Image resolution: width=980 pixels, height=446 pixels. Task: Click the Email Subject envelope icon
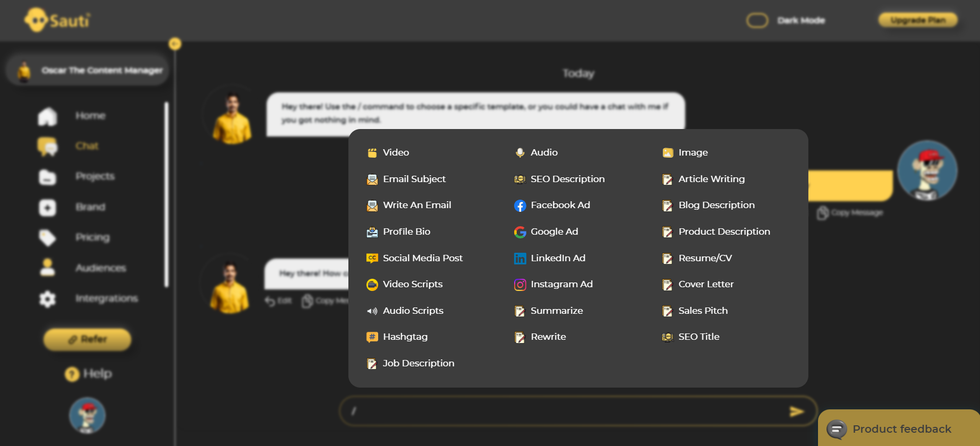tap(372, 179)
